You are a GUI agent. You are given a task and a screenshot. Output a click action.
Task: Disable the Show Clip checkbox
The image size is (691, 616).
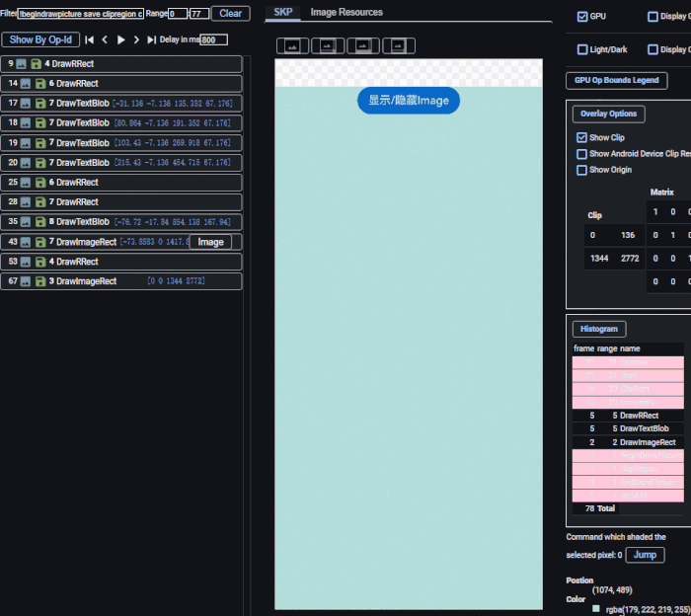(x=581, y=138)
